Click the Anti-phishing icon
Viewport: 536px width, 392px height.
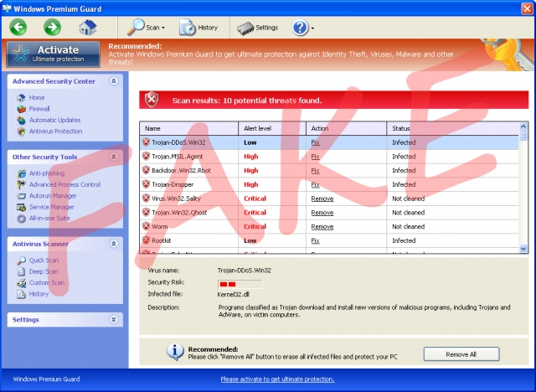21,173
